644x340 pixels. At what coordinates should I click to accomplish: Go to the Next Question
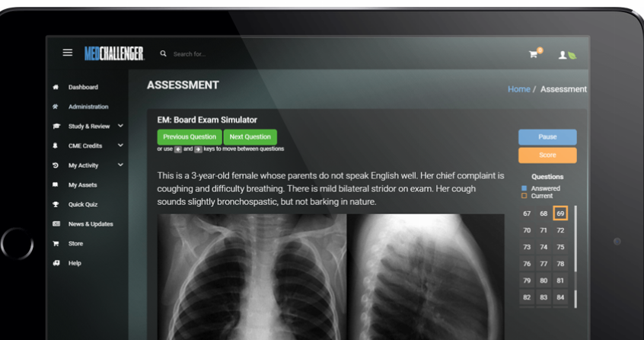(x=250, y=137)
